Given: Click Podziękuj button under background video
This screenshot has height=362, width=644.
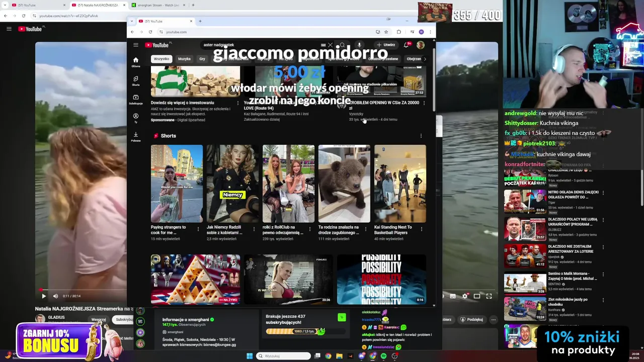Looking at the screenshot, I should coord(472,319).
